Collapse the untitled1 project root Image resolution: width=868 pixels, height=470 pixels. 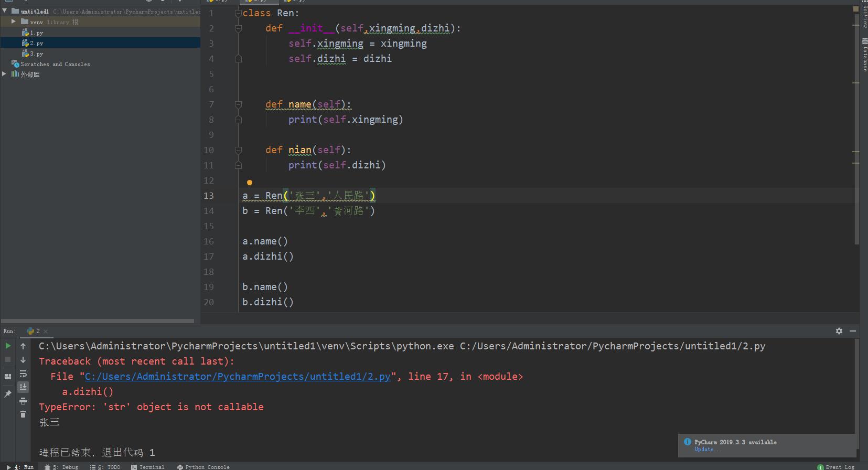5,11
